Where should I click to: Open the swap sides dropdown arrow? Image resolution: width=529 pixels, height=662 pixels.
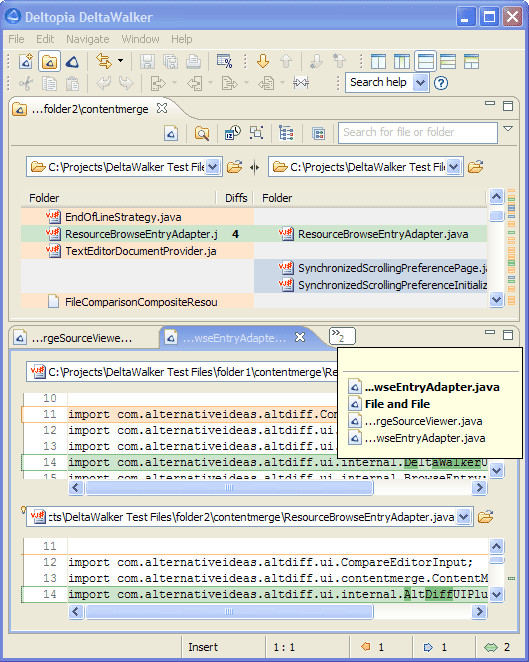tap(121, 61)
